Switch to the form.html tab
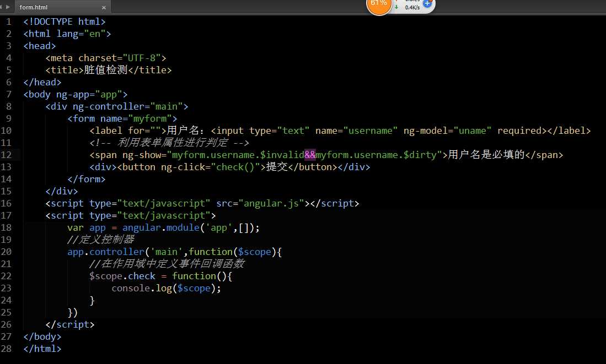Screen dimensions: 606x364 coord(62,7)
